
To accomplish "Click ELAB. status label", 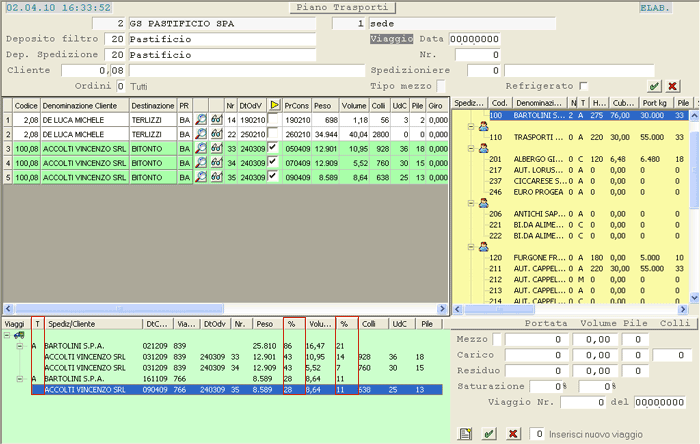I will (655, 8).
